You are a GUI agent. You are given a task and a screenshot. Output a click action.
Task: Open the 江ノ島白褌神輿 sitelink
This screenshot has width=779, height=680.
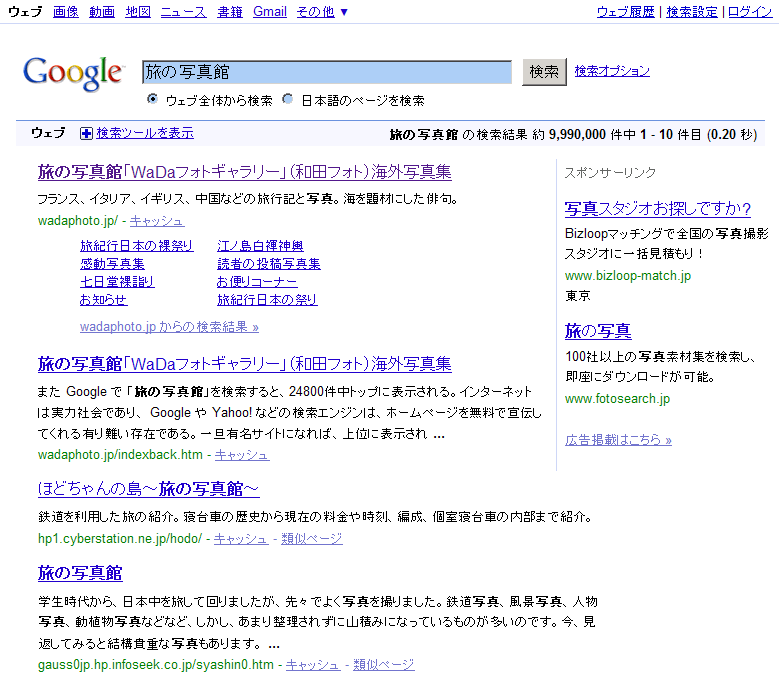click(260, 246)
